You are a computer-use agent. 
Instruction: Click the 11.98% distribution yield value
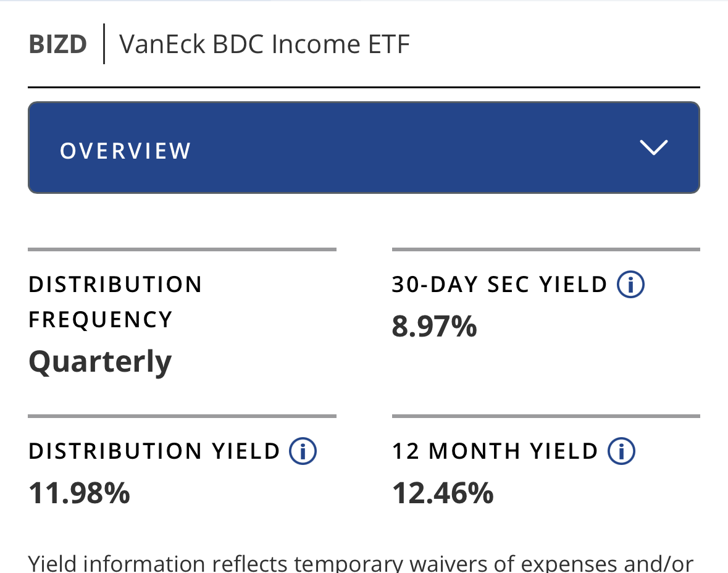(x=79, y=493)
